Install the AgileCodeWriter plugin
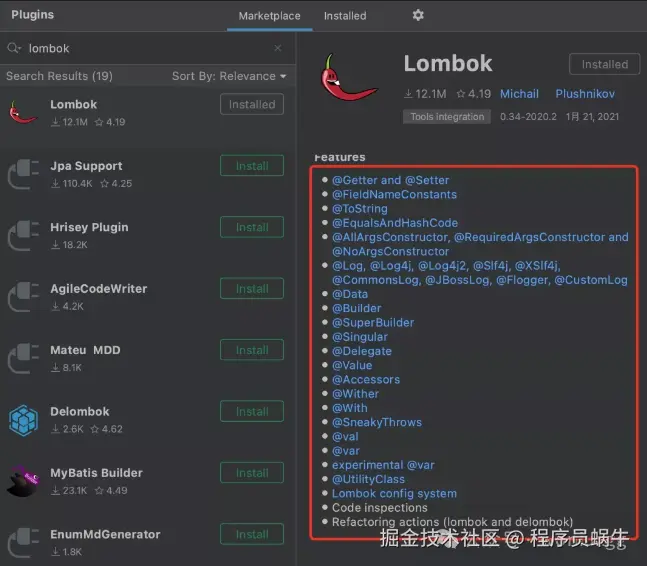The image size is (647, 566). (x=252, y=289)
